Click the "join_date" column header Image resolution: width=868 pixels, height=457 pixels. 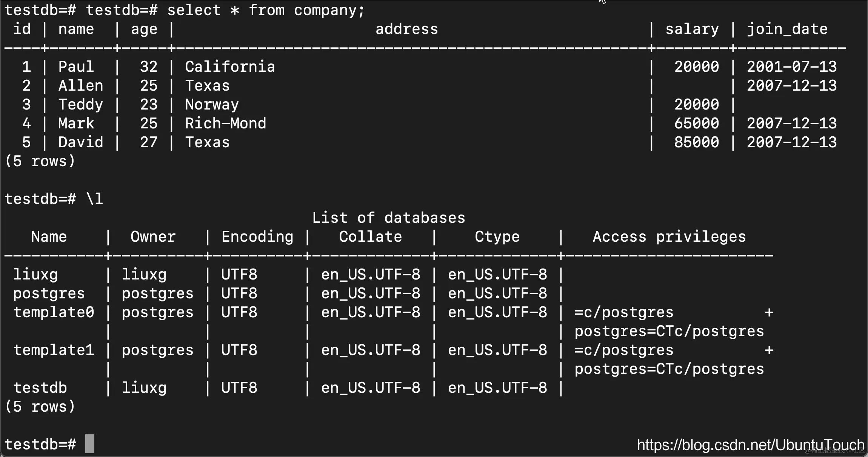[787, 29]
